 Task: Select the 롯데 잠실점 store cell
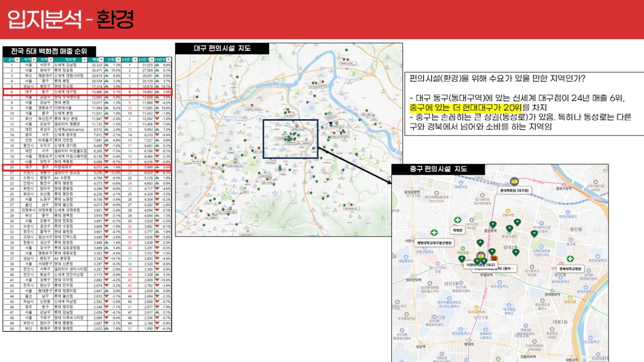(x=71, y=70)
